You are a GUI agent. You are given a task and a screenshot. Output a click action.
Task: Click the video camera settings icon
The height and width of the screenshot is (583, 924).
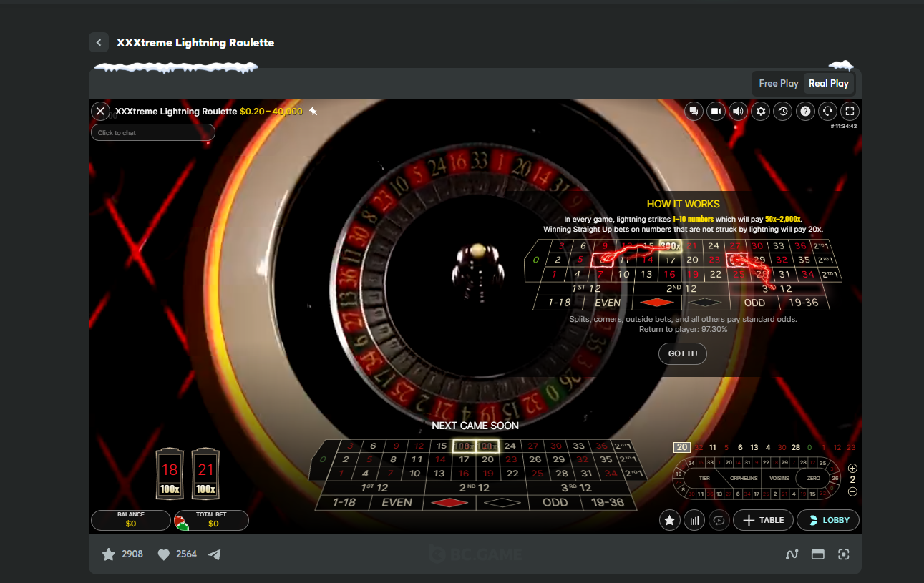point(715,112)
